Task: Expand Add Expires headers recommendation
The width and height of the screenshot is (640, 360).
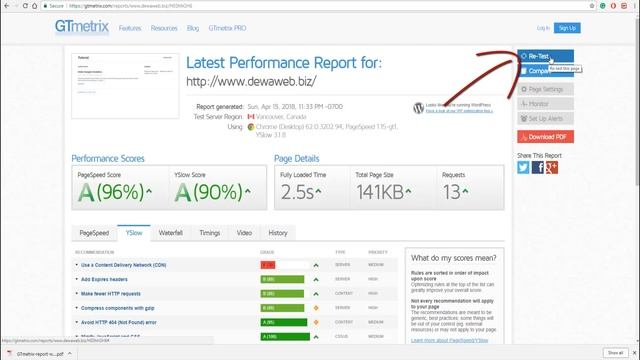Action: pyautogui.click(x=104, y=279)
